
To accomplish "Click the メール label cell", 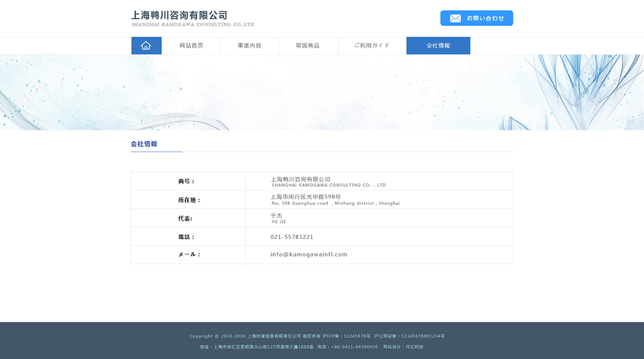I will coord(189,254).
